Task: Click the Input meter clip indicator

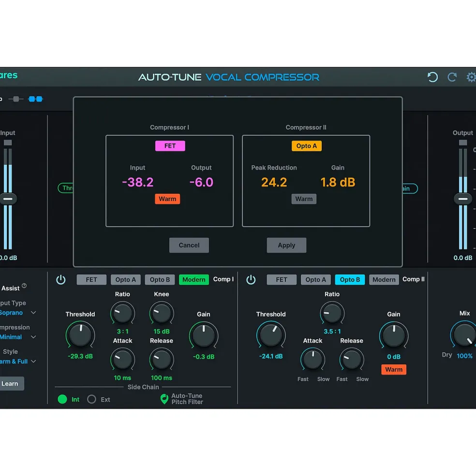Action: (8, 143)
